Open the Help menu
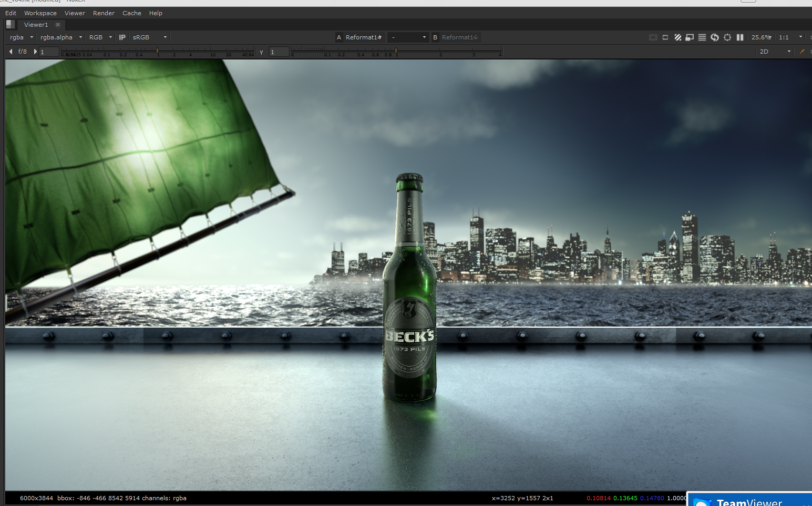Image resolution: width=812 pixels, height=506 pixels. point(156,13)
